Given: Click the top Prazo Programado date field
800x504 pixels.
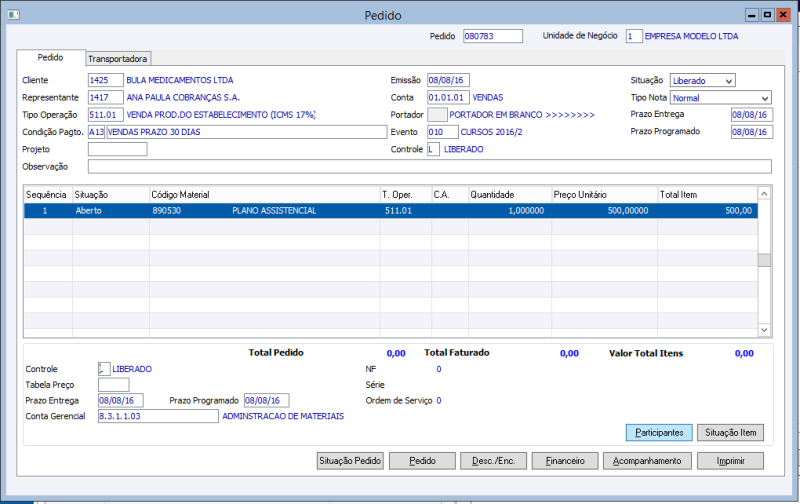Looking at the screenshot, I should pos(752,132).
